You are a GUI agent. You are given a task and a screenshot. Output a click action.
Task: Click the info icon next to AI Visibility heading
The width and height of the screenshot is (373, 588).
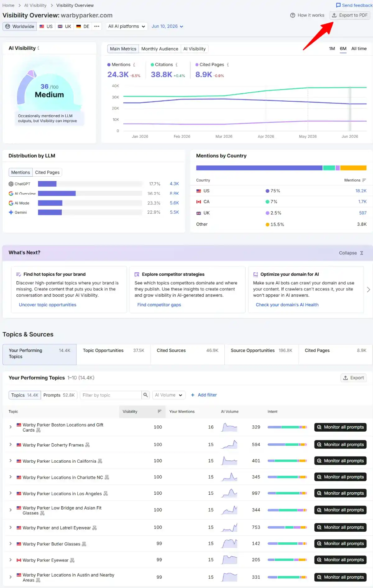click(38, 48)
